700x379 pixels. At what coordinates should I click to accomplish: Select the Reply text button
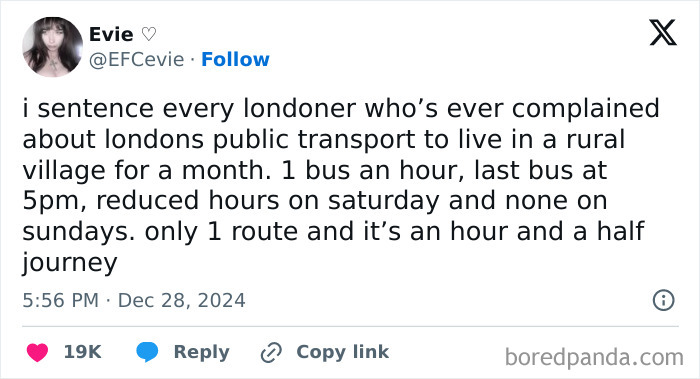(201, 352)
